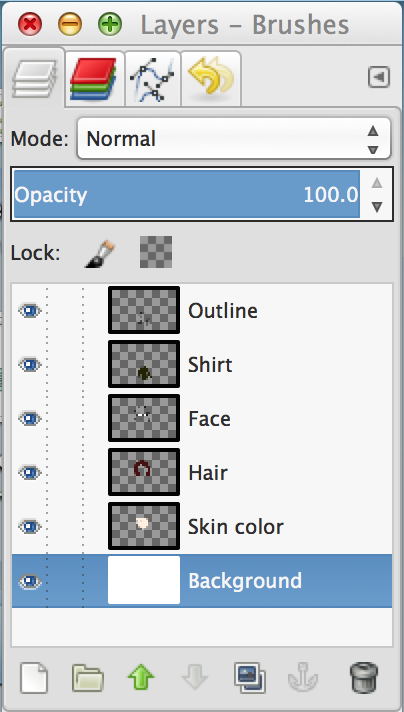Duplicate the selected layer

click(250, 678)
